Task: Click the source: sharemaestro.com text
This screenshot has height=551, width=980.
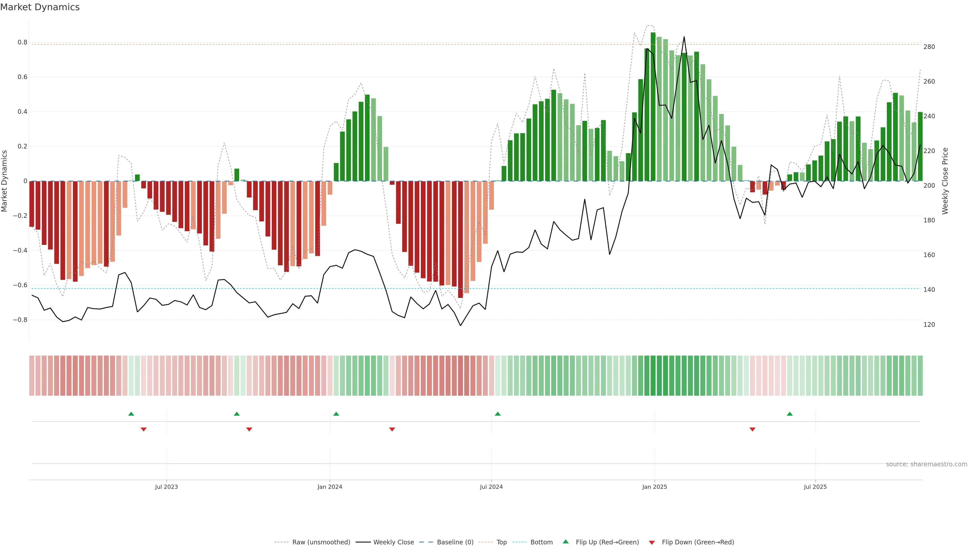Action: point(926,464)
